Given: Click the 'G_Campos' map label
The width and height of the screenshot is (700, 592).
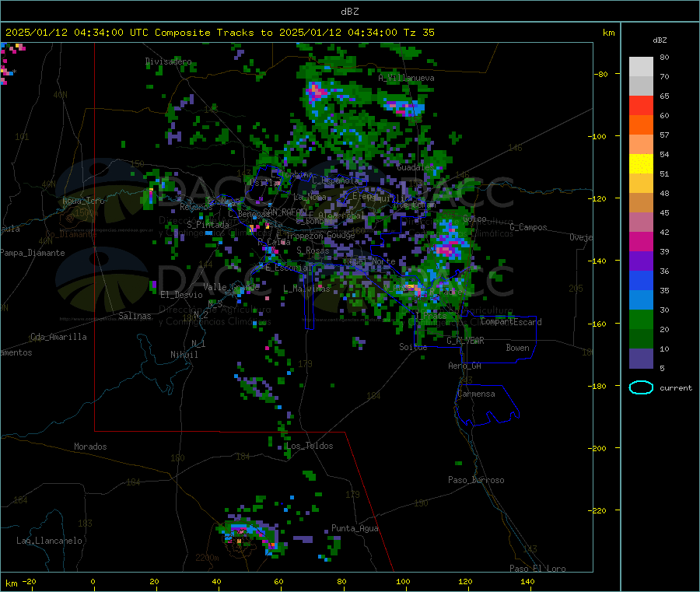Looking at the screenshot, I should pos(528,227).
